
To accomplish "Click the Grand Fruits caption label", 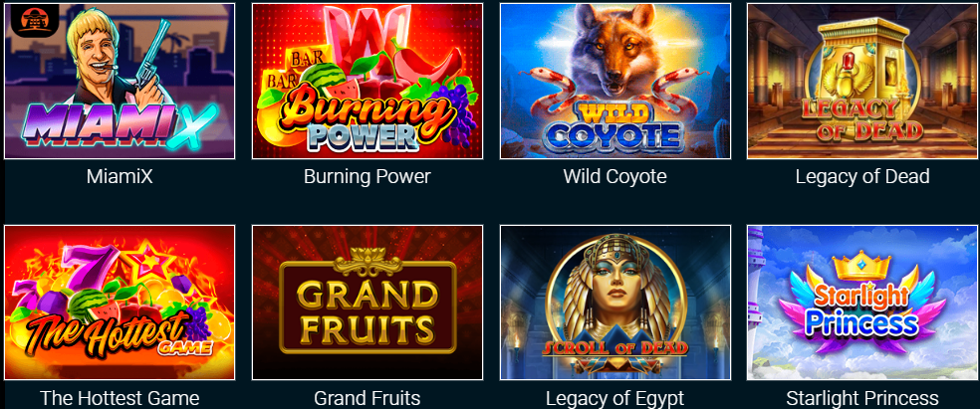I will tap(367, 398).
